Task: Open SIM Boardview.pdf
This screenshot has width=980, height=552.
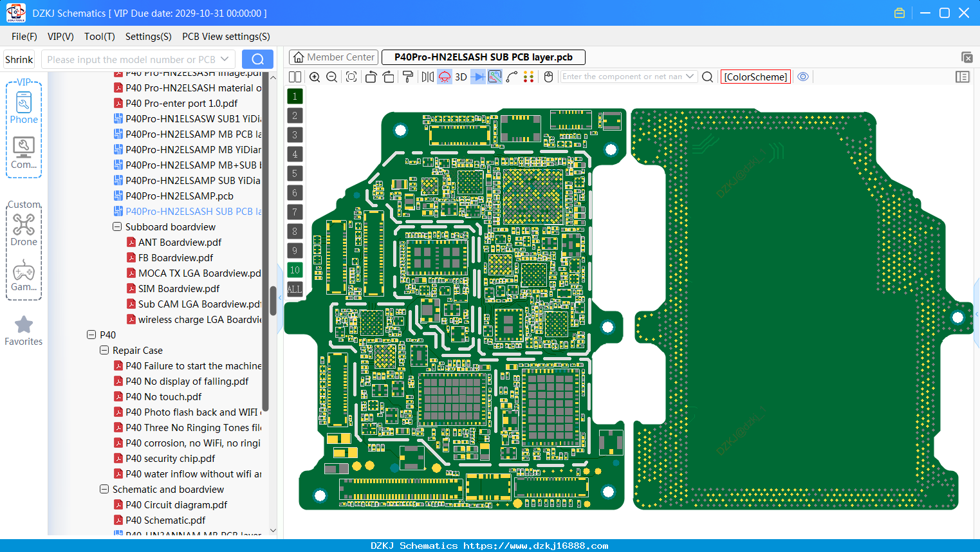Action: point(179,288)
